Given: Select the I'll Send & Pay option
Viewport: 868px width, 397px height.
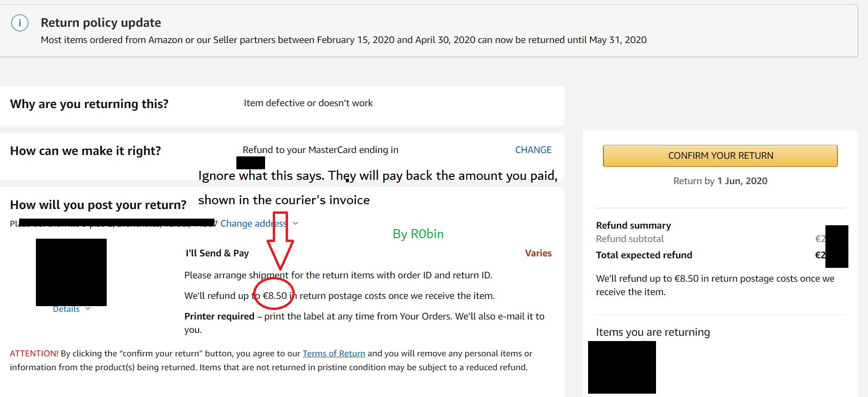Looking at the screenshot, I should (217, 253).
